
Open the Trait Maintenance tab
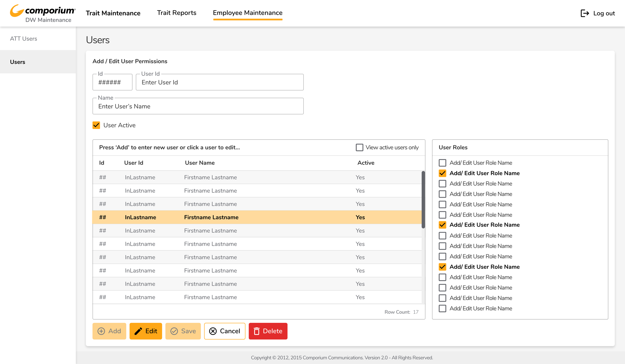pyautogui.click(x=113, y=13)
